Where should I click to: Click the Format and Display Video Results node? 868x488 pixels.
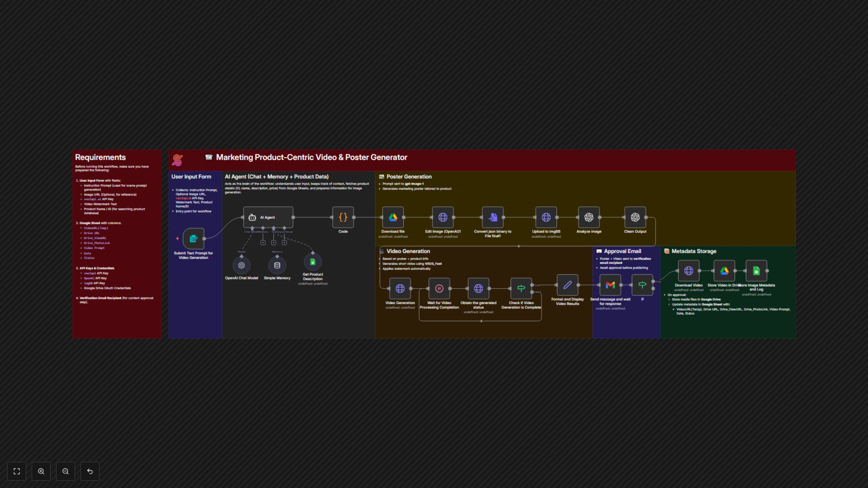point(567,285)
